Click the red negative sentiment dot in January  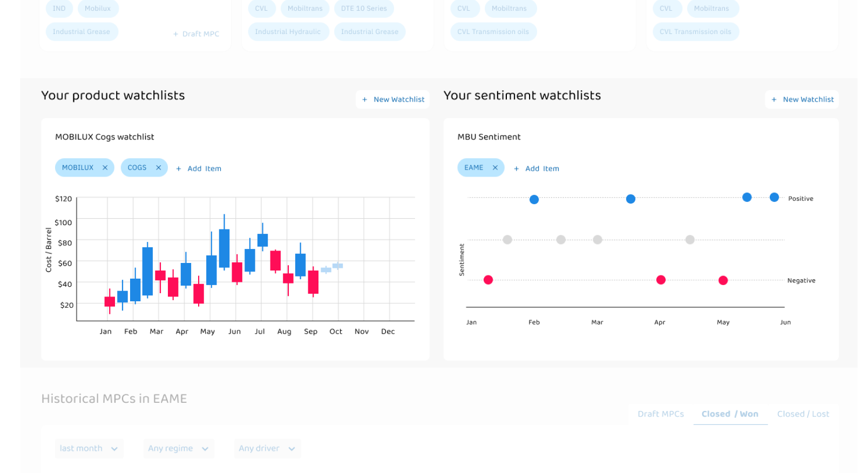click(x=488, y=280)
